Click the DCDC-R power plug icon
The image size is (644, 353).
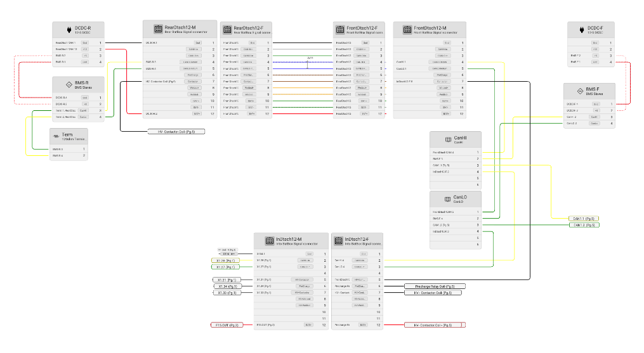pyautogui.click(x=69, y=30)
